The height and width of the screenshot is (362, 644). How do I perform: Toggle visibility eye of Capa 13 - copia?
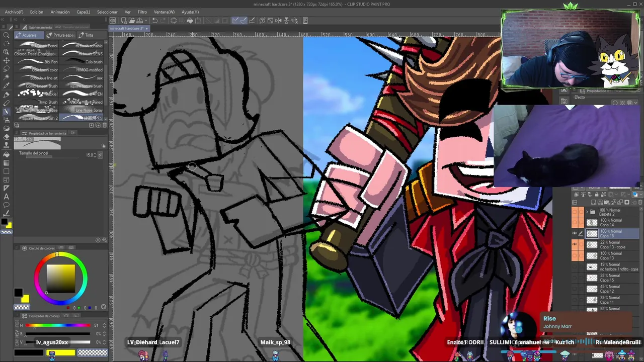point(575,244)
